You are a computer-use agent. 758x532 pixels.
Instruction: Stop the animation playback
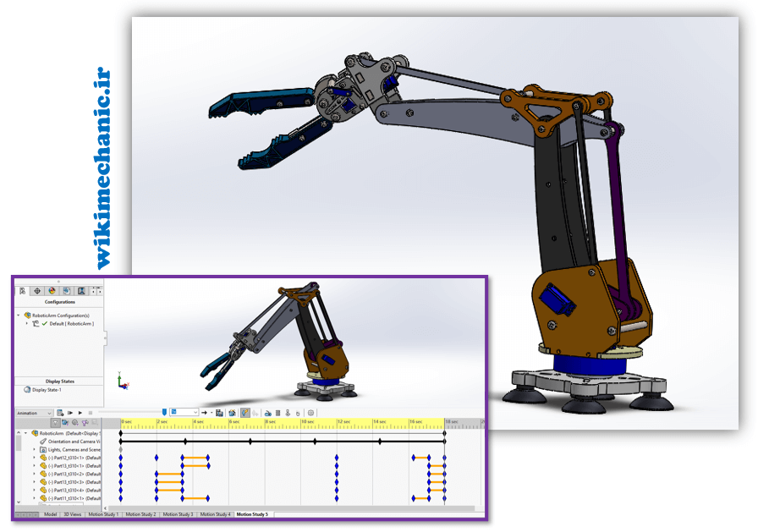tap(91, 413)
